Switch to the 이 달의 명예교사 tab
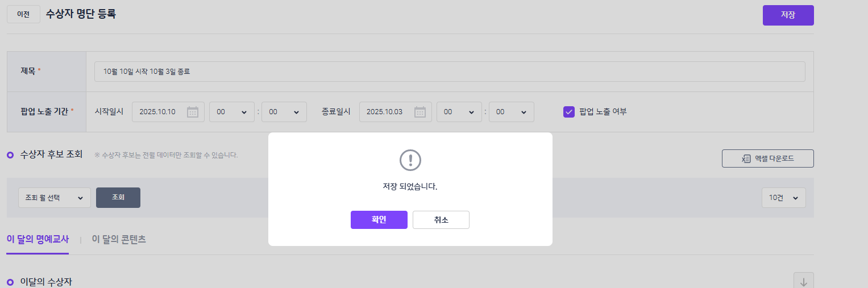Image resolution: width=868 pixels, height=288 pixels. click(x=38, y=240)
